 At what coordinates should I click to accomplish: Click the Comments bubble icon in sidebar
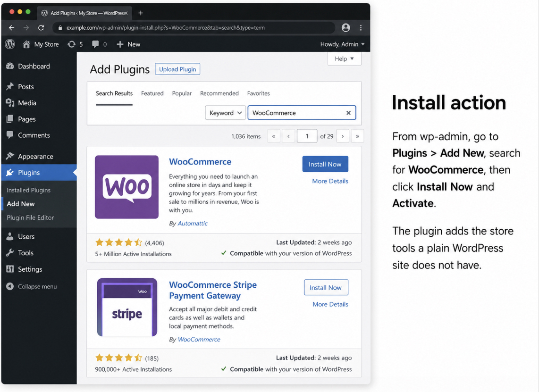coord(10,134)
